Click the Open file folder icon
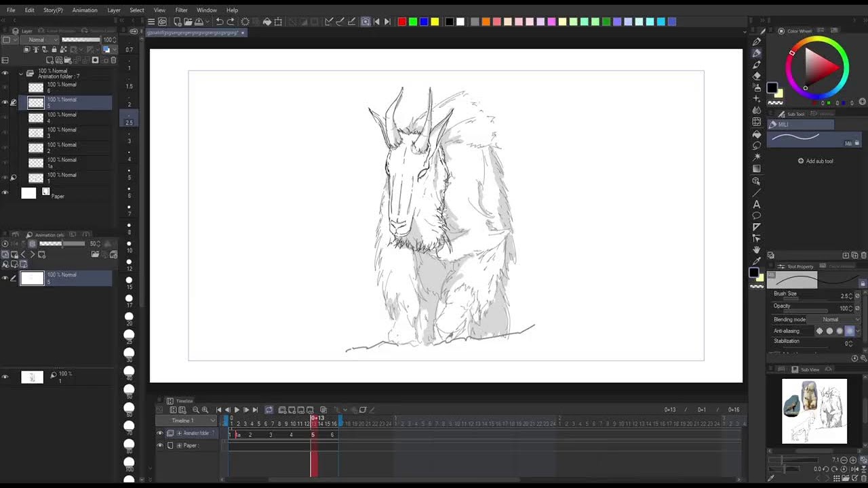The height and width of the screenshot is (488, 868). tap(188, 22)
